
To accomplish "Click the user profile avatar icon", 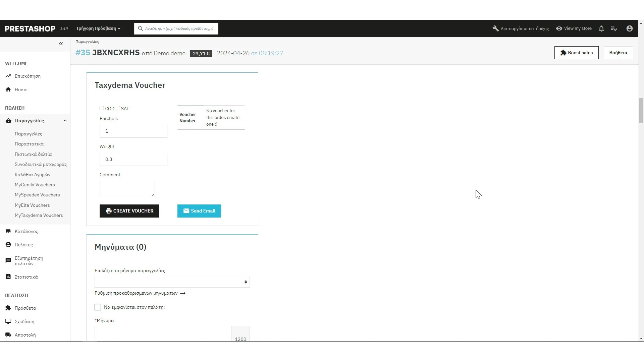I will point(629,29).
